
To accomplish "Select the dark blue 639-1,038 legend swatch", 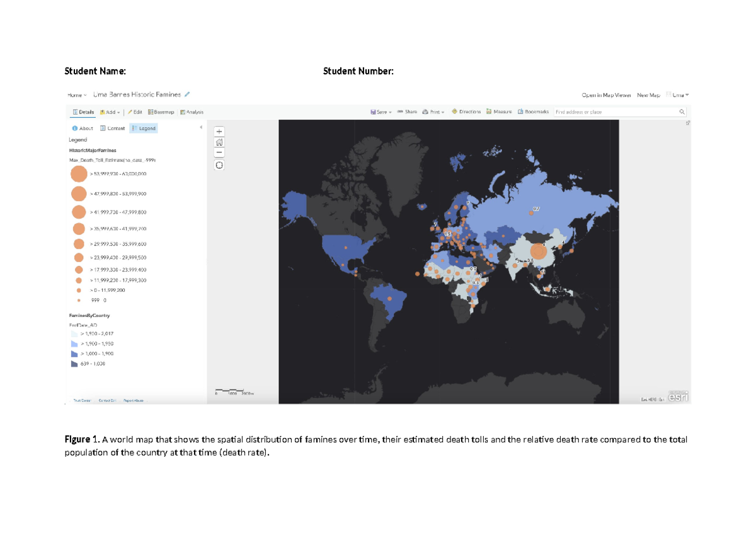I will tap(74, 364).
